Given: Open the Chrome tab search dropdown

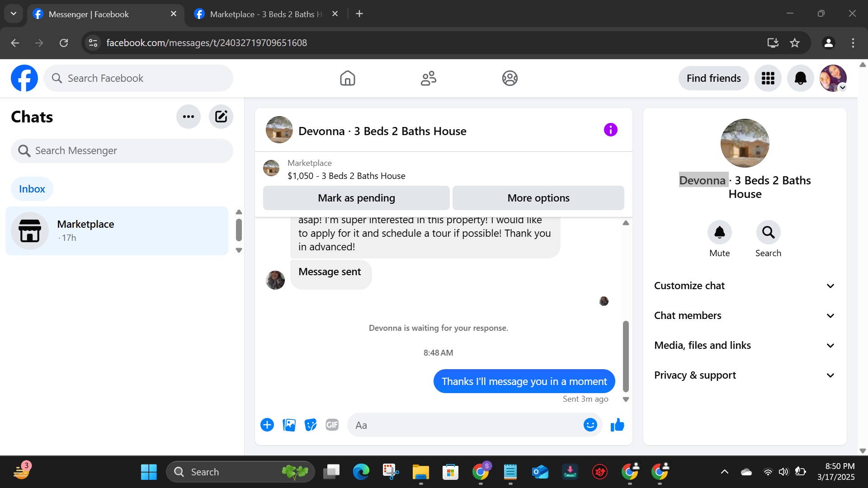Looking at the screenshot, I should tap(14, 14).
